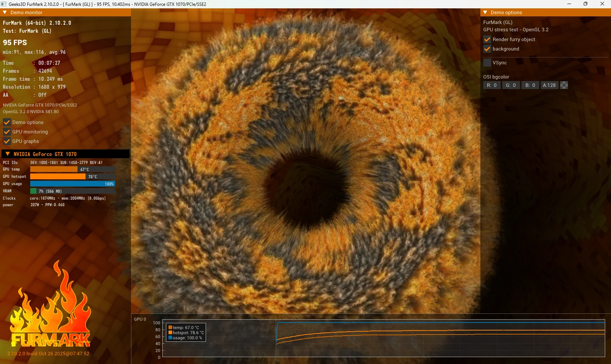The width and height of the screenshot is (611, 364).
Task: Collapse the NVIDIA GeForce GTX 1070 section
Action: click(x=8, y=154)
